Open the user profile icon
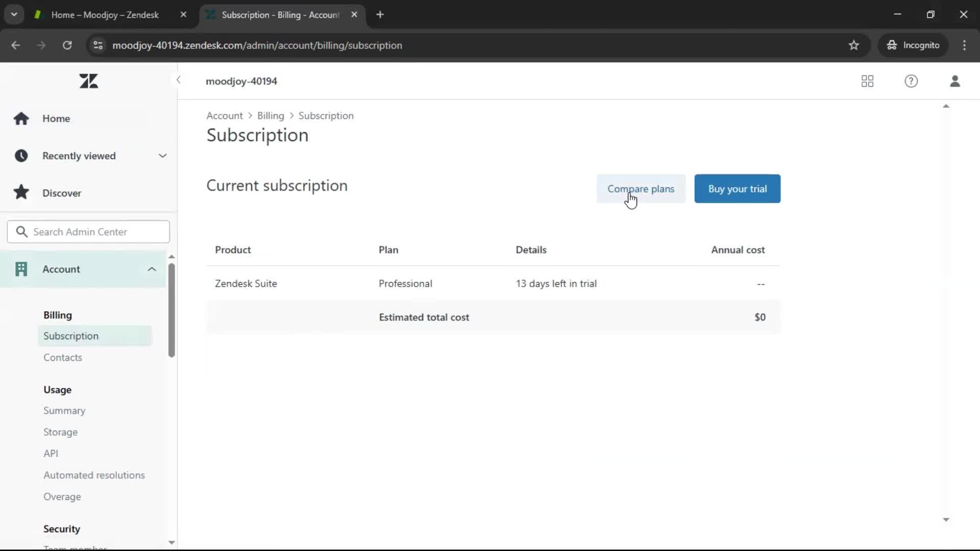 [x=955, y=81]
